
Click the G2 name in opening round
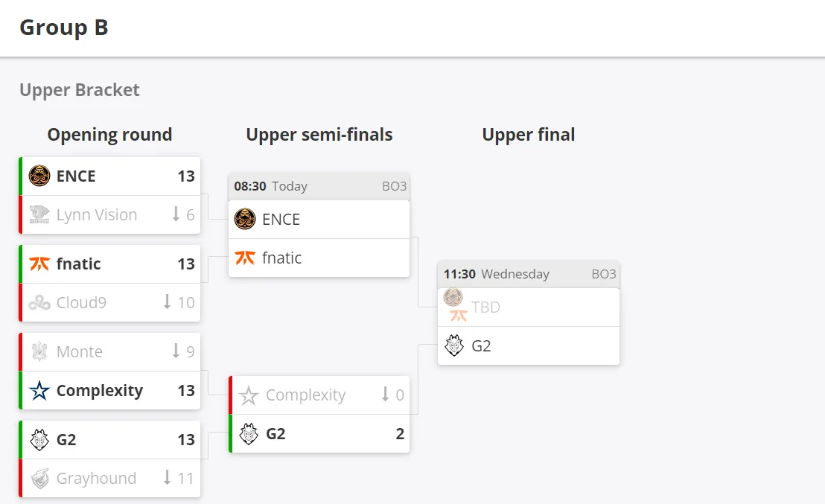tap(66, 439)
